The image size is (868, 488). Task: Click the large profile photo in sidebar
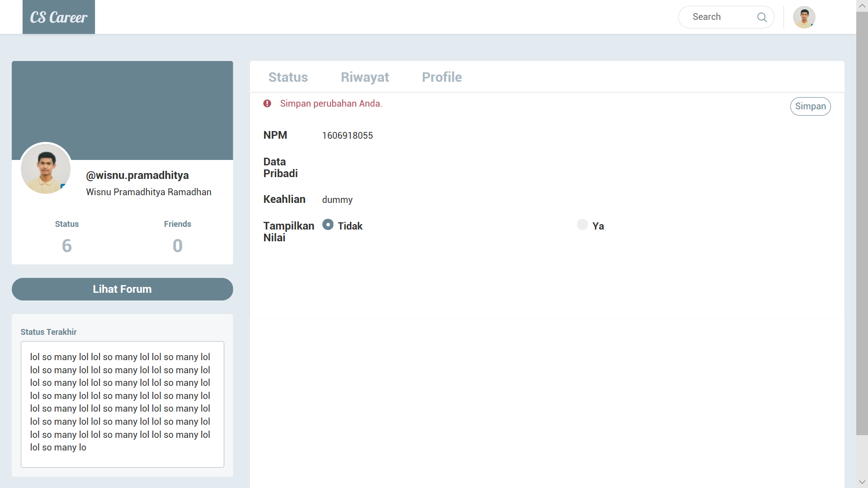point(46,169)
